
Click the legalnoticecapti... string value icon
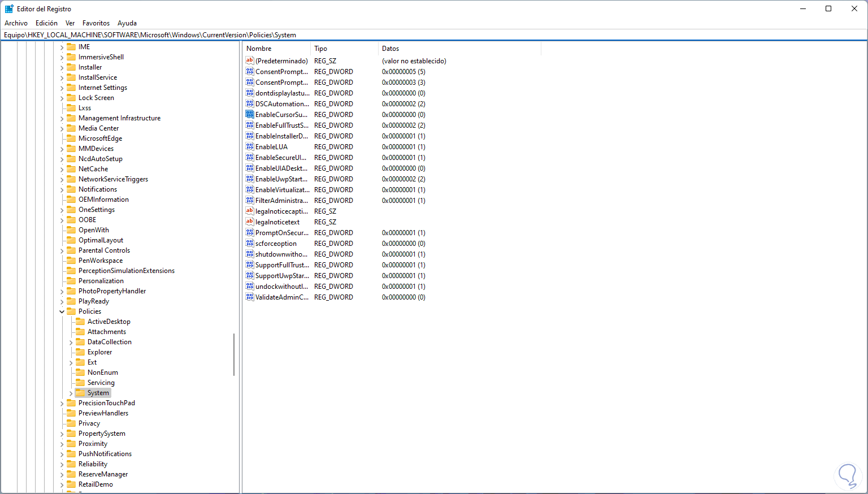click(250, 211)
